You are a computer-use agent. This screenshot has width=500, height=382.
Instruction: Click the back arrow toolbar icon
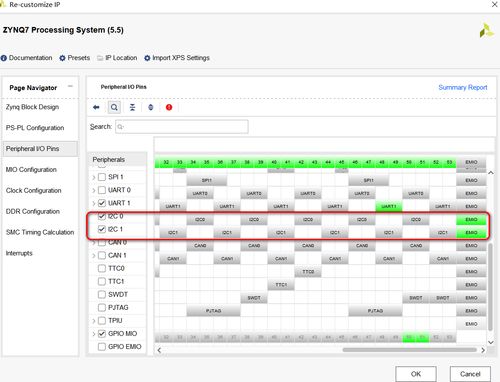pyautogui.click(x=96, y=107)
